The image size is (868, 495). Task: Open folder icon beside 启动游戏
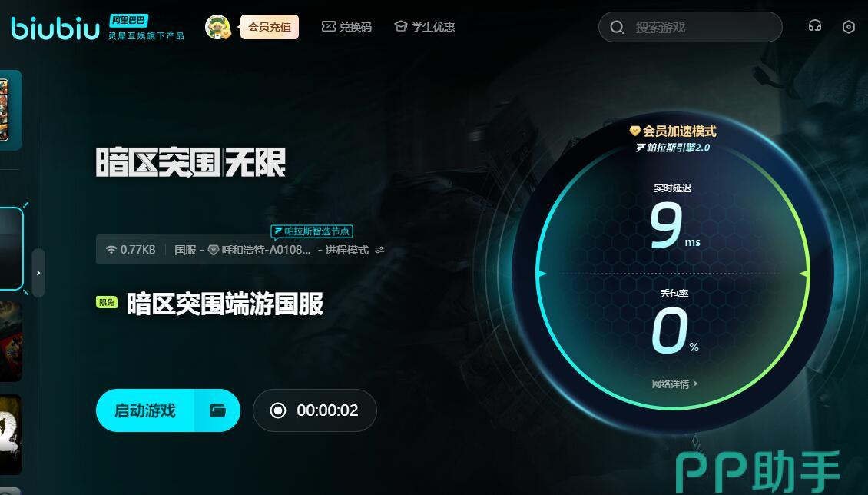click(x=217, y=410)
